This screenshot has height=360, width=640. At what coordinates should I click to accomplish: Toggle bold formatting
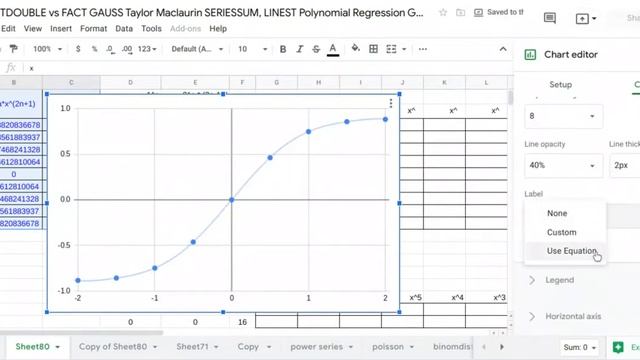coord(282,49)
